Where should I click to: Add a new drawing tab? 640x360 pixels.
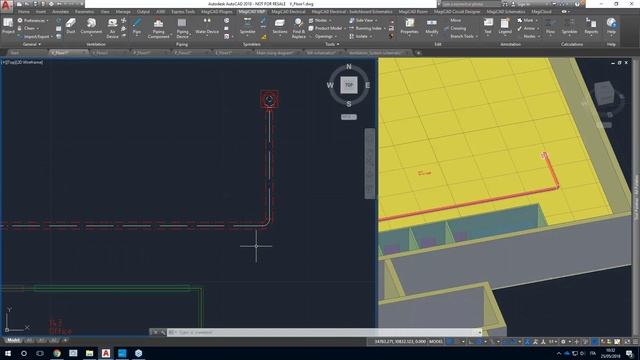coord(418,53)
